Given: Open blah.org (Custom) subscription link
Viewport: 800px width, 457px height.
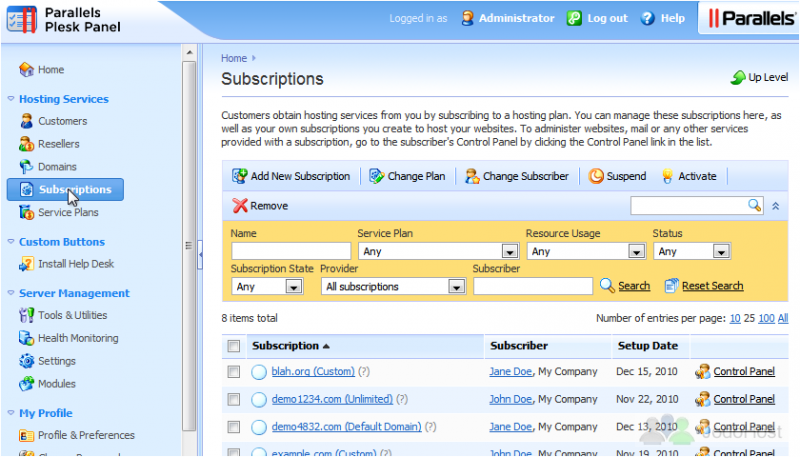Looking at the screenshot, I should click(313, 371).
